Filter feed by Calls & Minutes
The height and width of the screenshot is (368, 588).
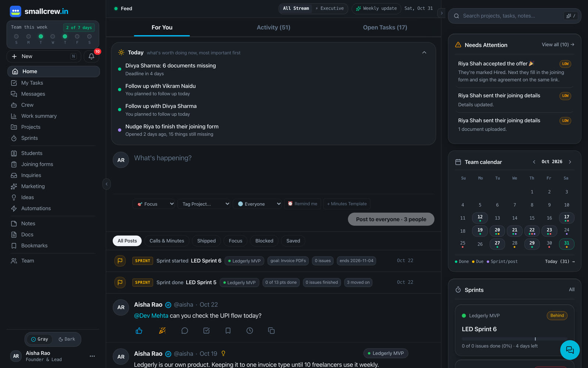167,241
